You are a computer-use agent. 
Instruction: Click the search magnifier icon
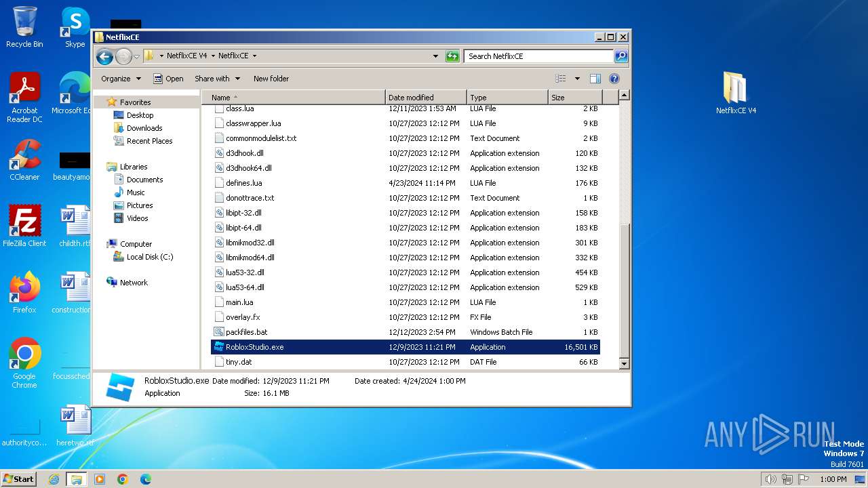pyautogui.click(x=620, y=56)
